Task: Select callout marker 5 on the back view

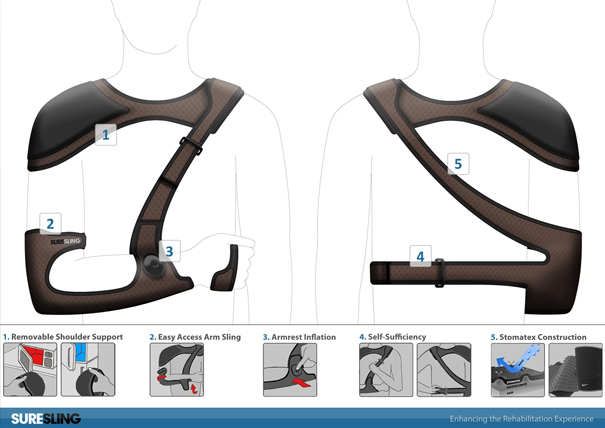Action: [x=457, y=163]
